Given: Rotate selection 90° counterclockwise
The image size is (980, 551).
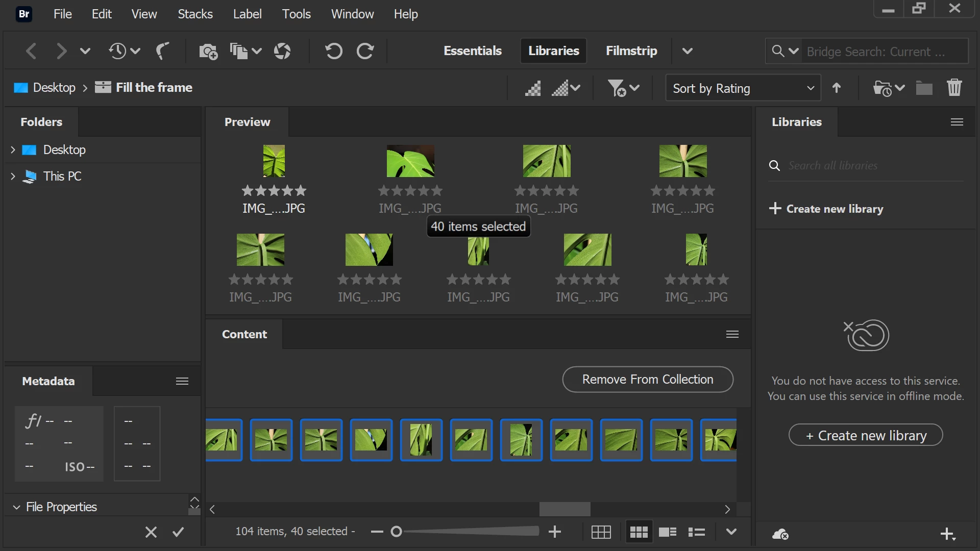Looking at the screenshot, I should [334, 51].
